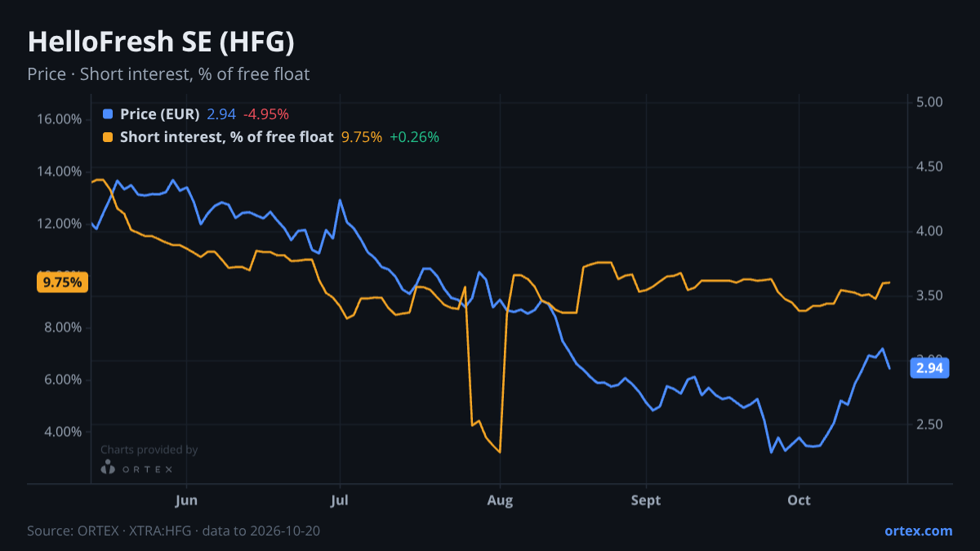Click the 5.00 right axis label
Viewport: 980px width, 551px height.
(x=930, y=102)
